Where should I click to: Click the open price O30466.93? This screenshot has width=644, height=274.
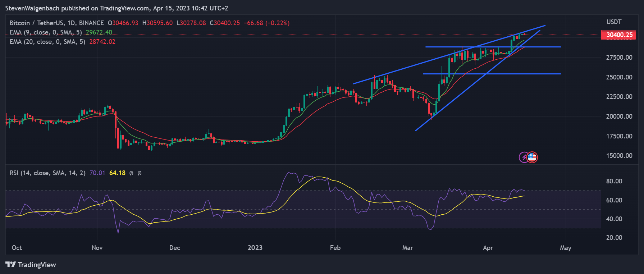click(123, 23)
